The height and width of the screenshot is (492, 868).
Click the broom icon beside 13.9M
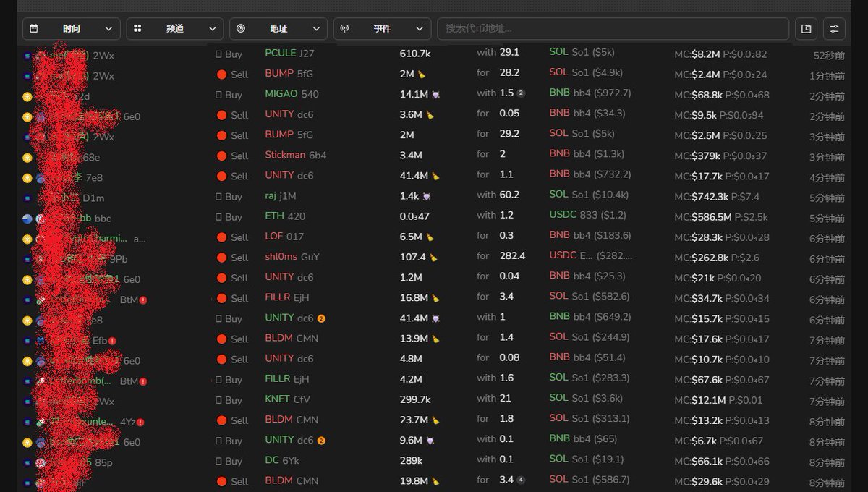(x=435, y=339)
